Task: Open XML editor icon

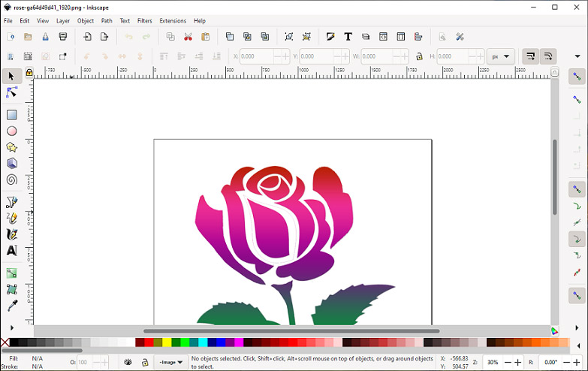Action: 383,36
